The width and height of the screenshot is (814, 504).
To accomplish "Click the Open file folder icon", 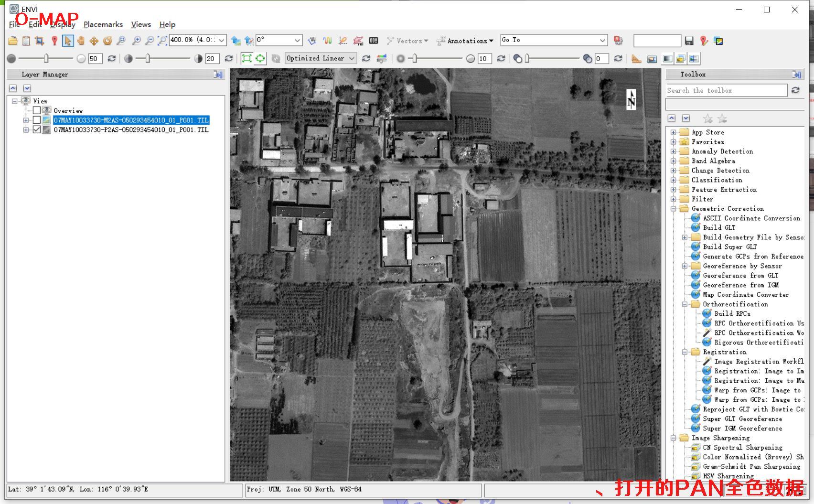I will coord(13,41).
